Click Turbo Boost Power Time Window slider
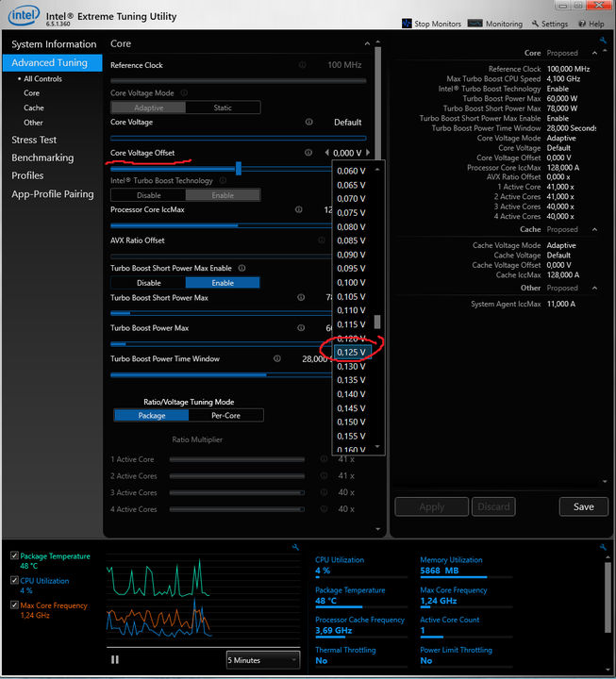 click(x=221, y=375)
